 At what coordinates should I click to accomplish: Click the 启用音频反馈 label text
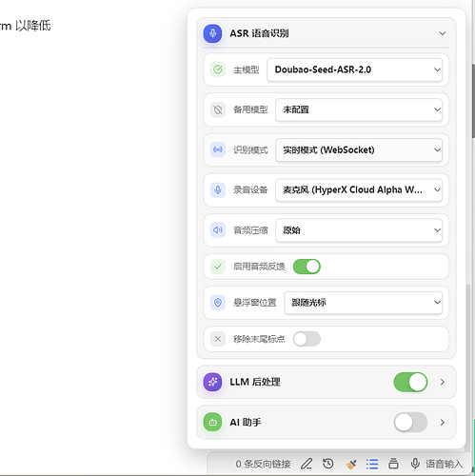pos(259,267)
